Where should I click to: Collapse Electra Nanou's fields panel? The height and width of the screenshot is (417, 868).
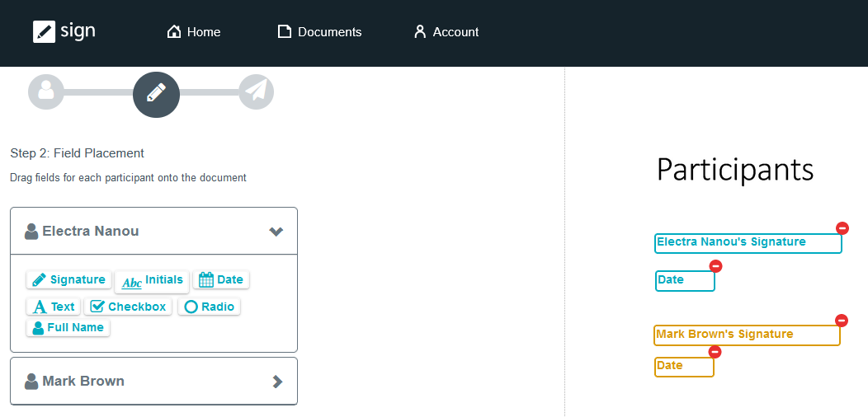point(276,232)
